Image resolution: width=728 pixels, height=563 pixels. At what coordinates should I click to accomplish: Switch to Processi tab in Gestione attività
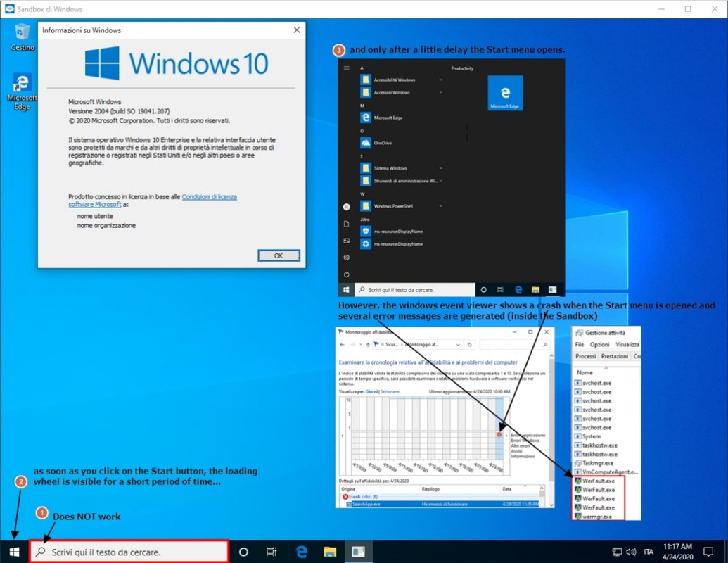click(585, 356)
